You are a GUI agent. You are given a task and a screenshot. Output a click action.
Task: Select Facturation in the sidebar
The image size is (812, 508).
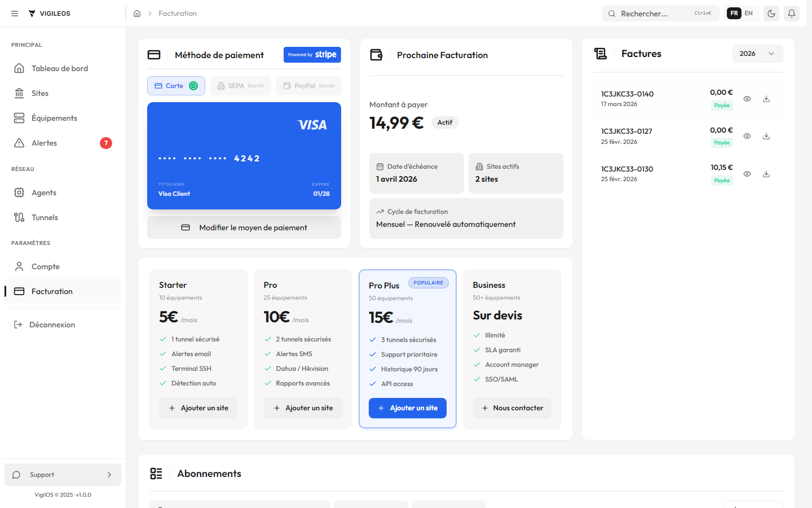pos(63,291)
